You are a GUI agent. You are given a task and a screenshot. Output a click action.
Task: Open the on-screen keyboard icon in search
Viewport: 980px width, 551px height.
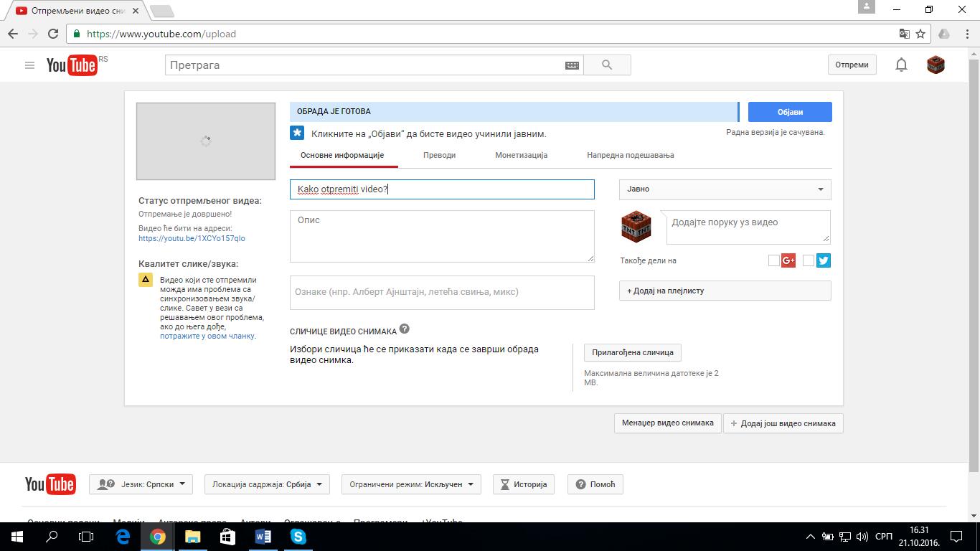(x=572, y=65)
